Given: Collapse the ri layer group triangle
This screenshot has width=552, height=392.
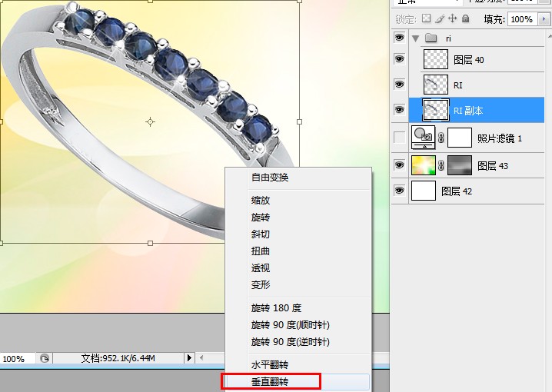Looking at the screenshot, I should tap(416, 38).
